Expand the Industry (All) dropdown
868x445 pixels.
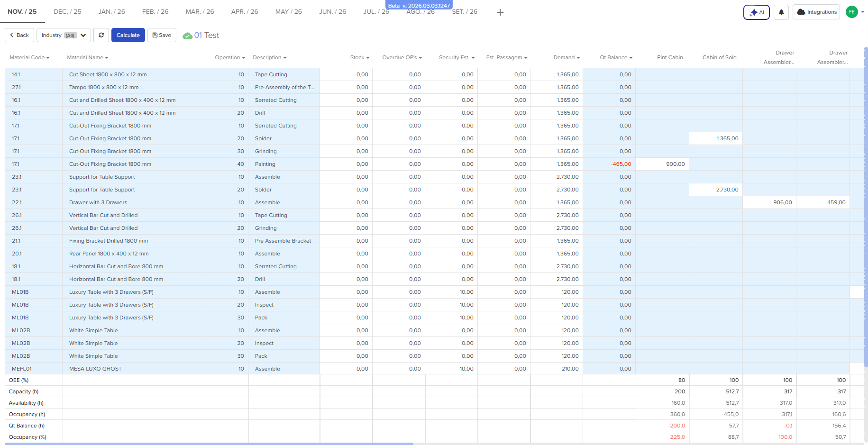click(64, 35)
